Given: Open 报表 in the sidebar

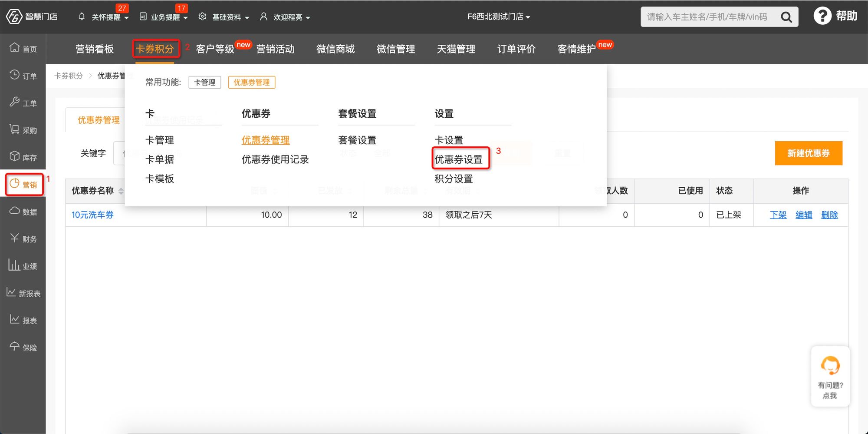Looking at the screenshot, I should click(23, 320).
